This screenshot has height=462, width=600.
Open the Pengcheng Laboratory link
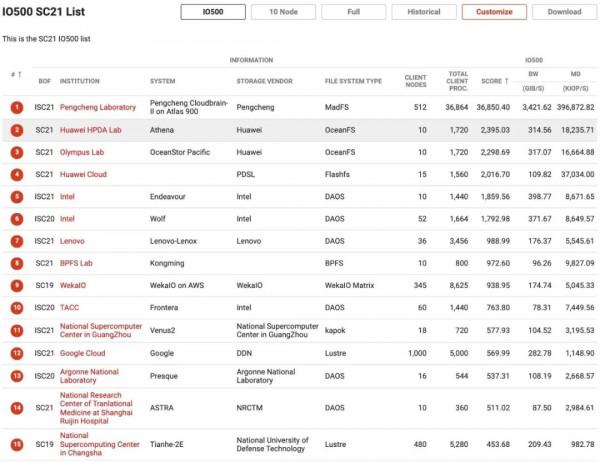coord(98,107)
